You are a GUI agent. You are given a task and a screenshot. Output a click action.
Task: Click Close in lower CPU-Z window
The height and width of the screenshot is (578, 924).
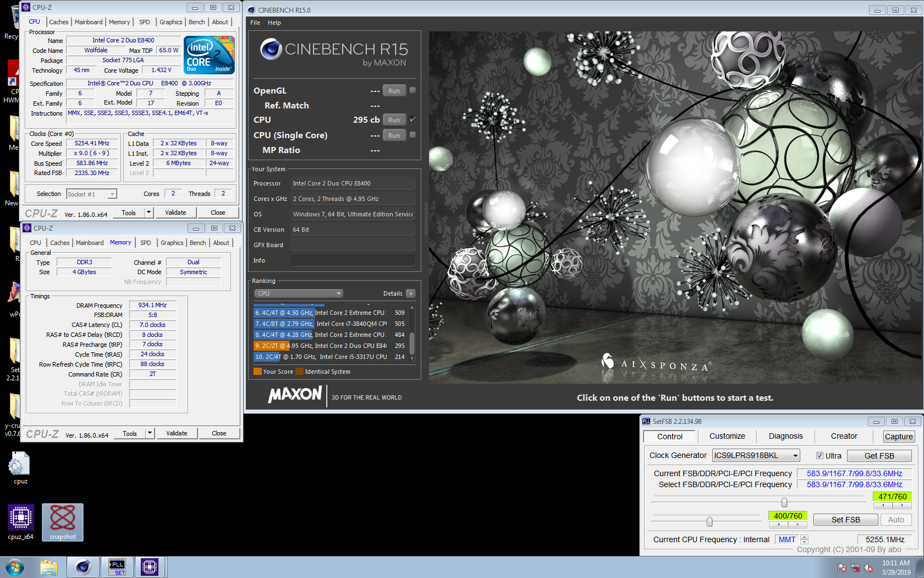tap(219, 433)
